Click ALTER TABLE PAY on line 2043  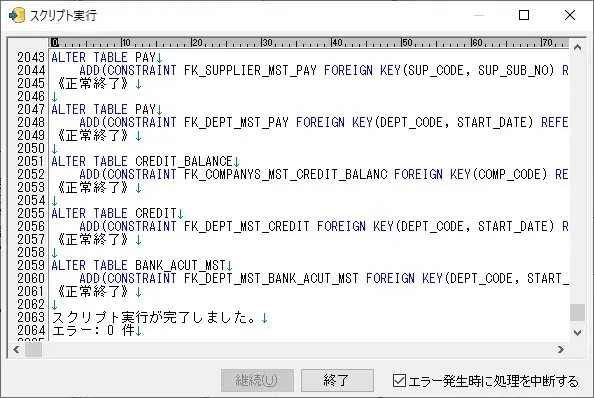click(103, 58)
